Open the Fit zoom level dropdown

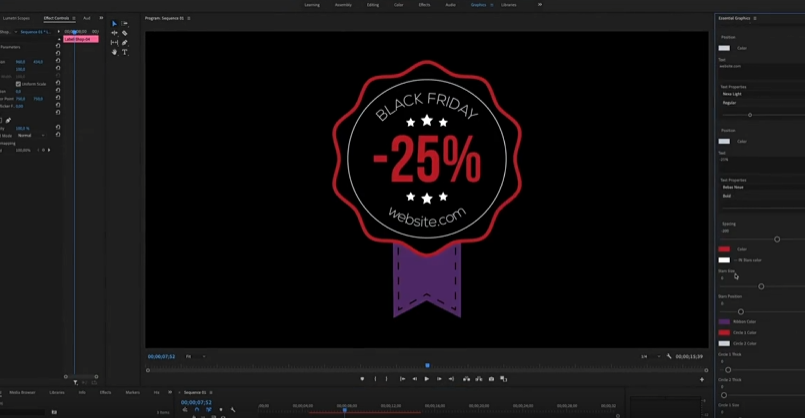click(x=192, y=356)
